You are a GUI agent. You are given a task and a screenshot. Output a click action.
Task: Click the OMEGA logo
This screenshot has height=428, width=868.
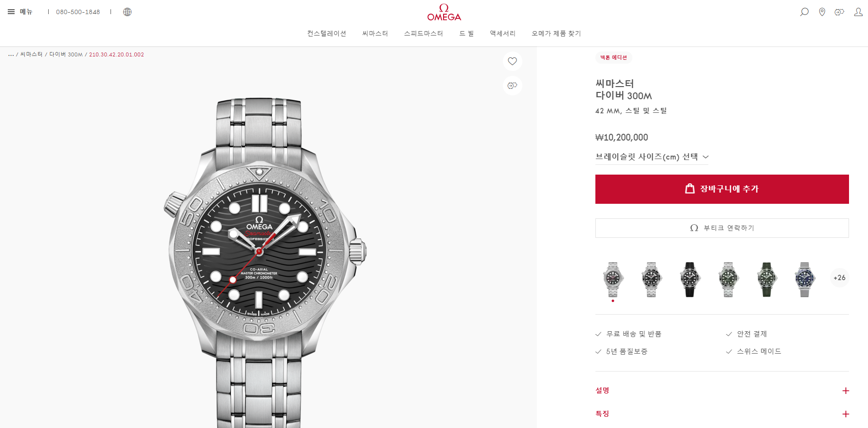coord(444,13)
